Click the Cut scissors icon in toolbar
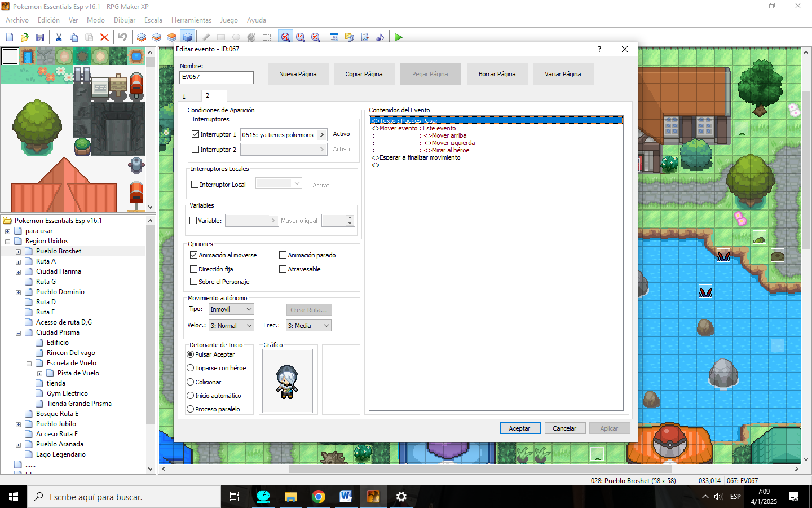The width and height of the screenshot is (812, 508). (x=59, y=37)
